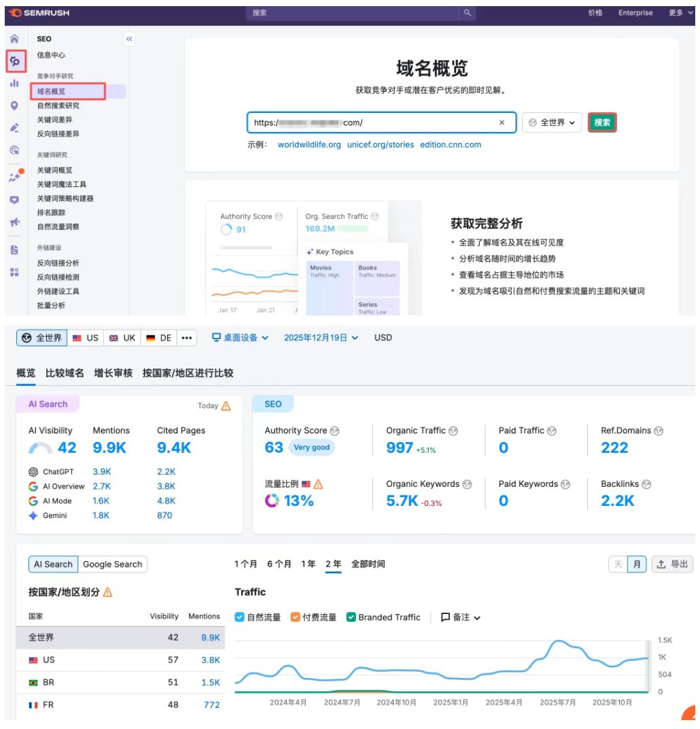This screenshot has width=700, height=729.
Task: Open the 桌面设备 device dropdown
Action: pyautogui.click(x=240, y=337)
